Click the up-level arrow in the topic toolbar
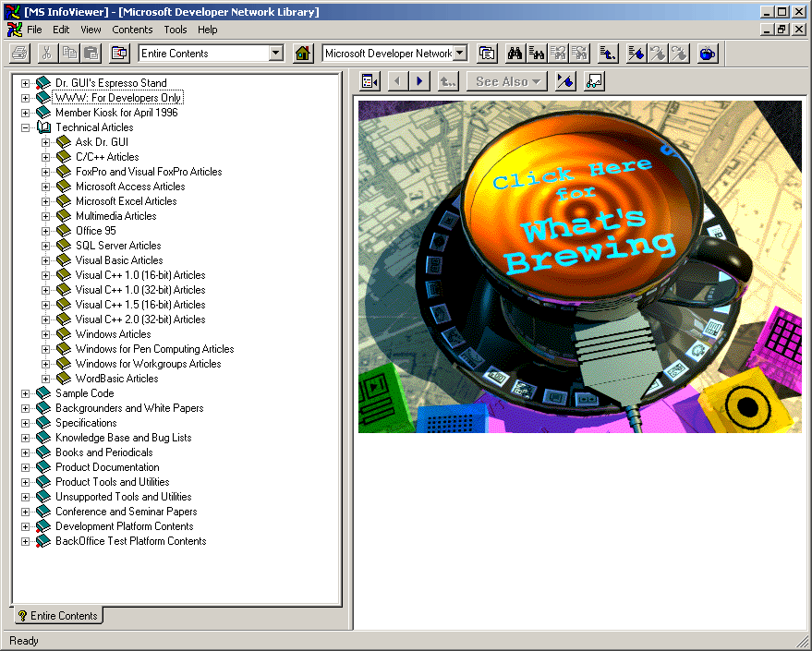 448,81
